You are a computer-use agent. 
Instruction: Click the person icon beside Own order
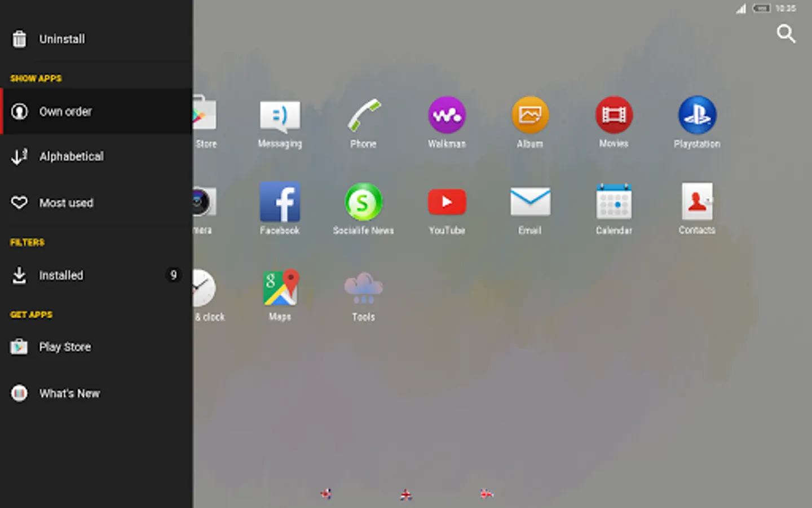tap(19, 111)
